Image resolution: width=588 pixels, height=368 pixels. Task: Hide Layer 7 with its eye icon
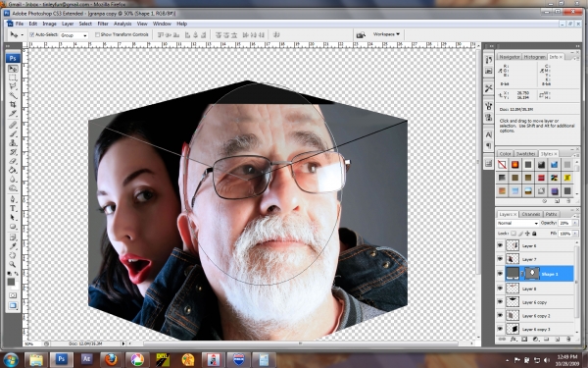pos(500,259)
